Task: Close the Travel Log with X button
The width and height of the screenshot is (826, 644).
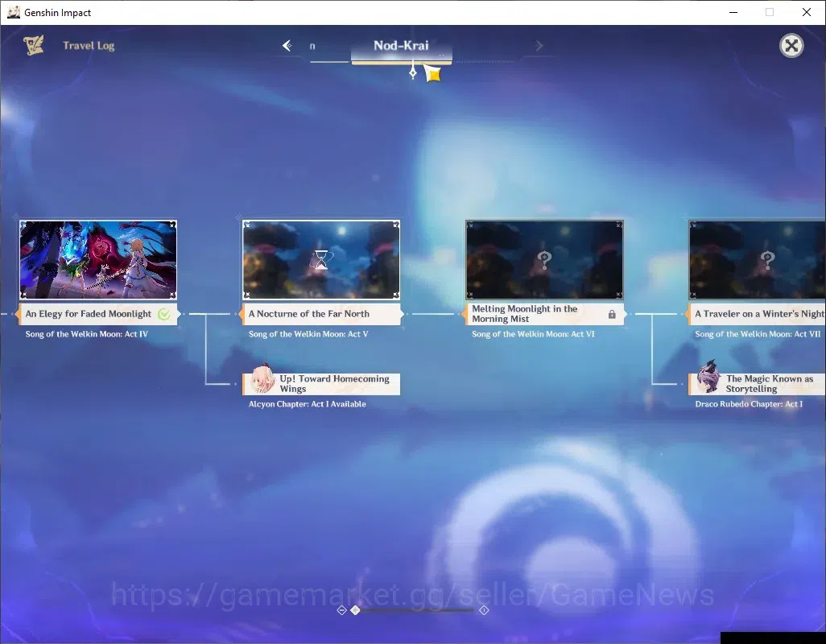Action: click(791, 46)
